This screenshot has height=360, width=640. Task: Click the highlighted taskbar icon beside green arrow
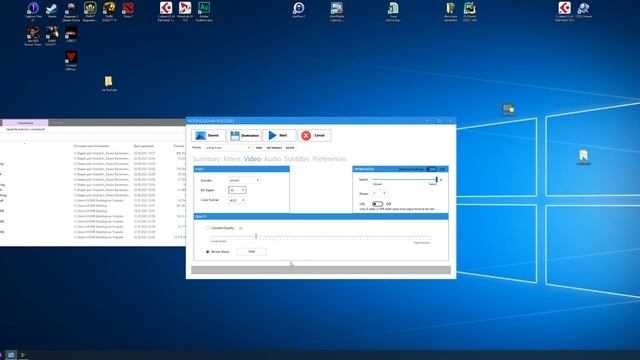(x=11, y=355)
